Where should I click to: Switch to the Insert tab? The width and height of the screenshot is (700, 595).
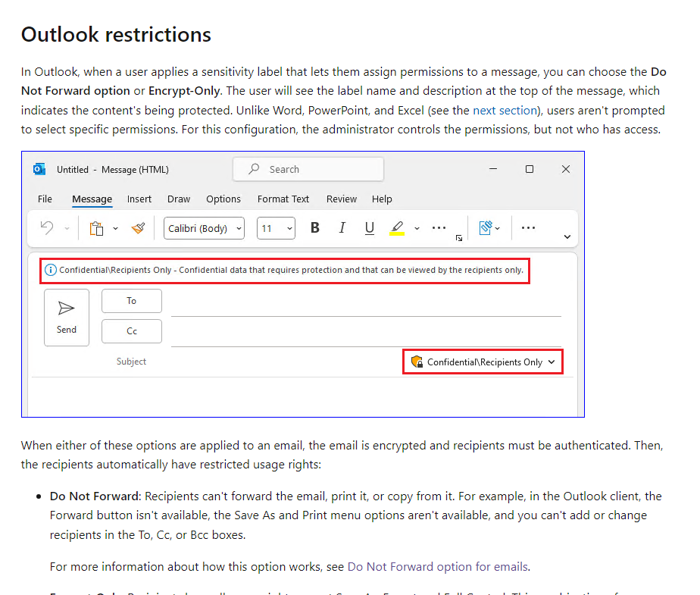(139, 199)
